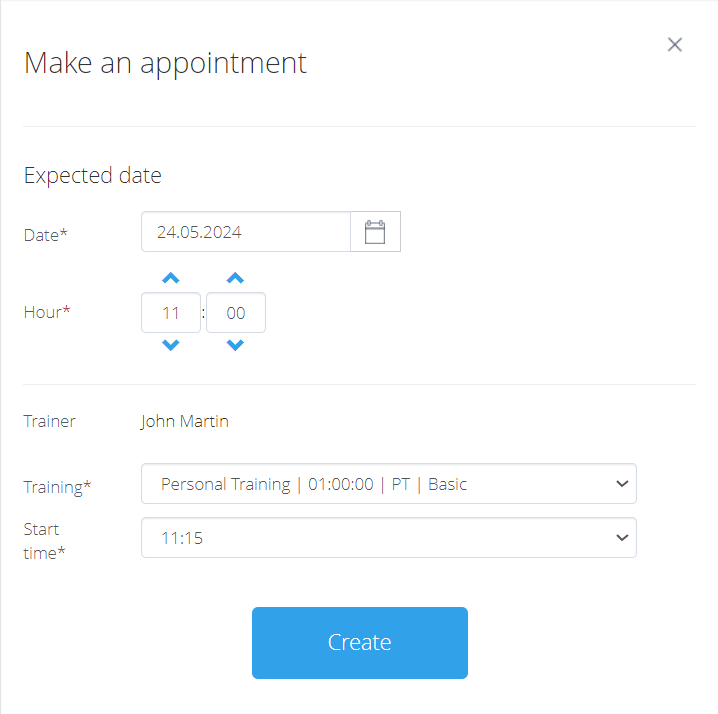The image size is (718, 714).
Task: Focus the hour input showing 11
Action: [x=171, y=312]
